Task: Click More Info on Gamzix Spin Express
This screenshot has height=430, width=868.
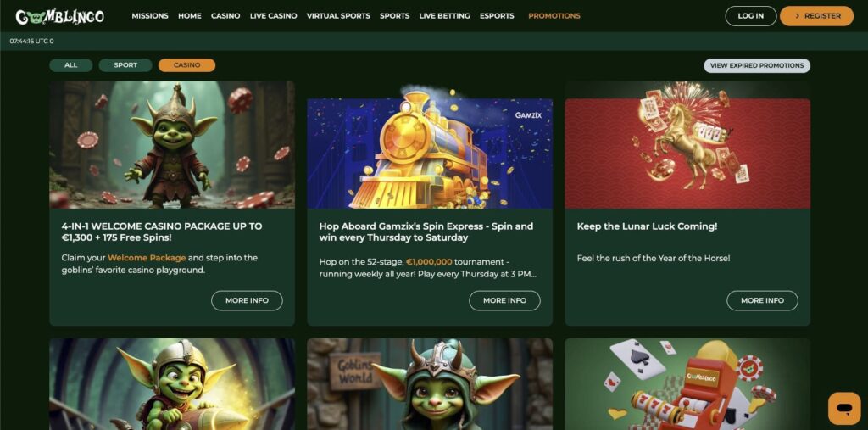Action: click(x=505, y=300)
